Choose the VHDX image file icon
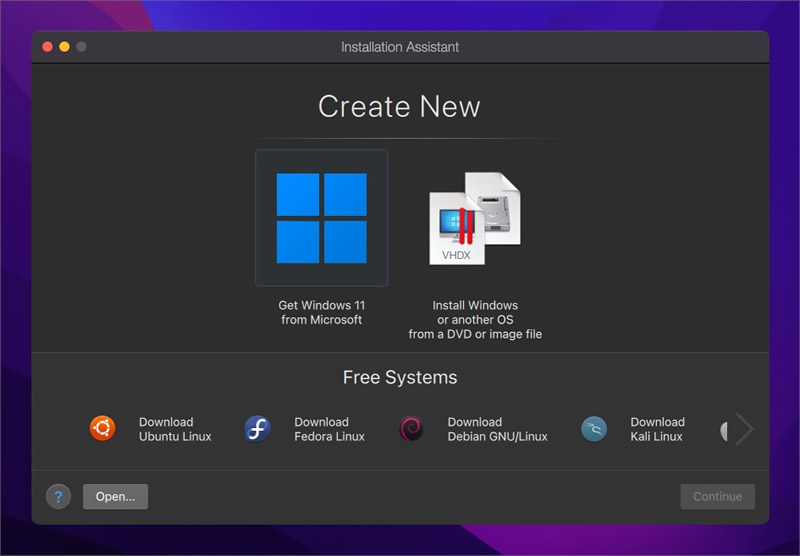The height and width of the screenshot is (556, 800). (x=475, y=218)
